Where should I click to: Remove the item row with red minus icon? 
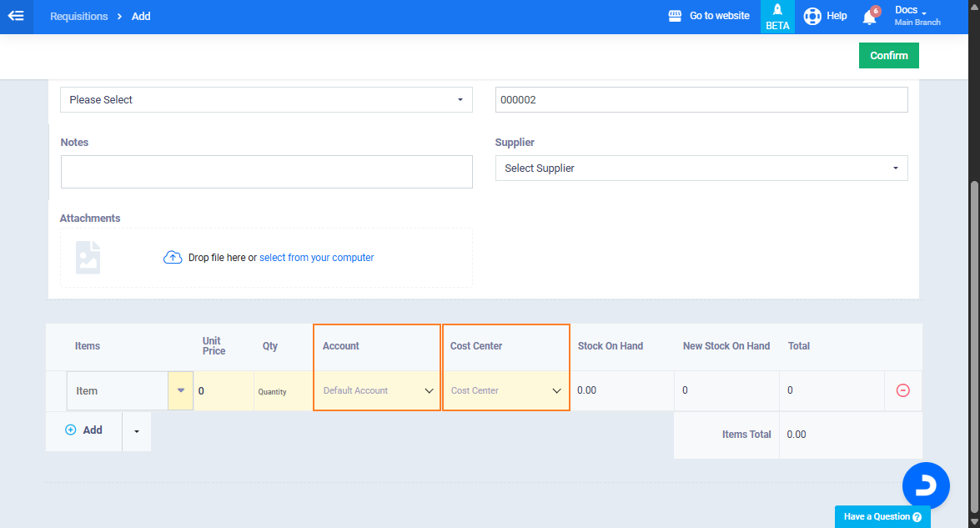click(x=902, y=390)
